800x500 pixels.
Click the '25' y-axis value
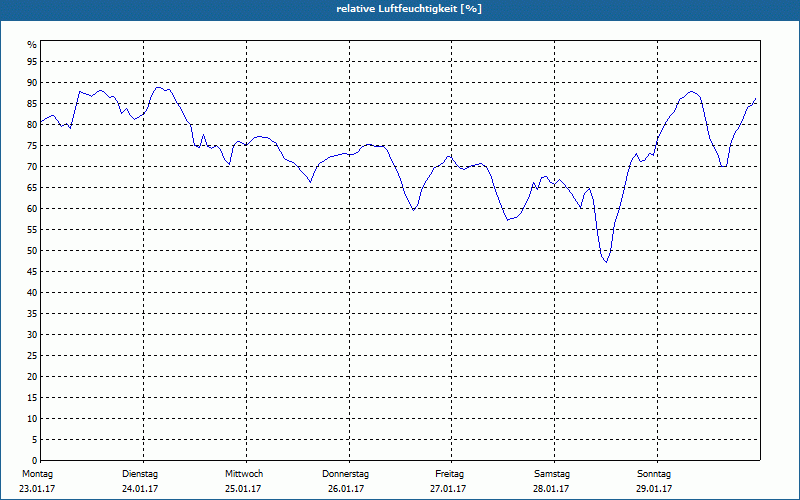(32, 356)
